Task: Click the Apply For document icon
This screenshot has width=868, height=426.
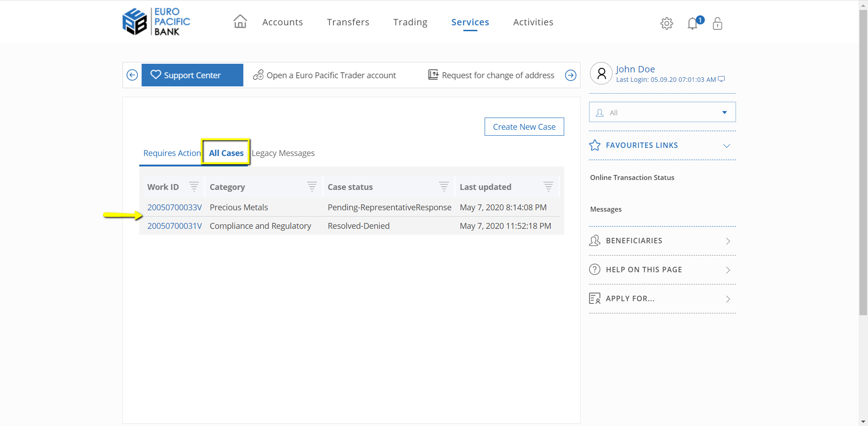Action: point(595,298)
